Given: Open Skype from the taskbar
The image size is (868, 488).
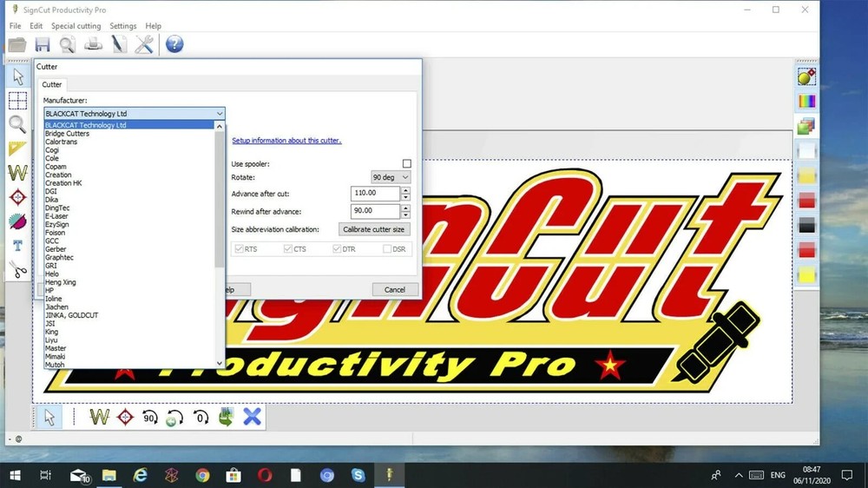Looking at the screenshot, I should tap(358, 475).
